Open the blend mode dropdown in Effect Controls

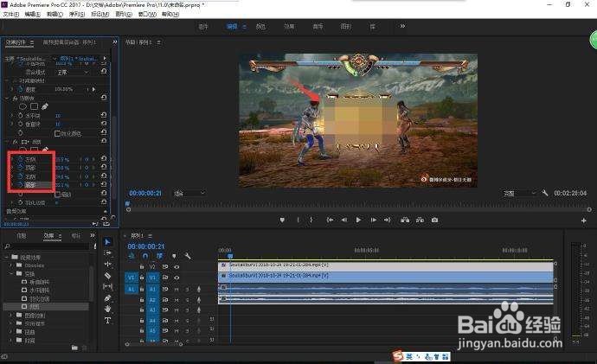pyautogui.click(x=73, y=72)
